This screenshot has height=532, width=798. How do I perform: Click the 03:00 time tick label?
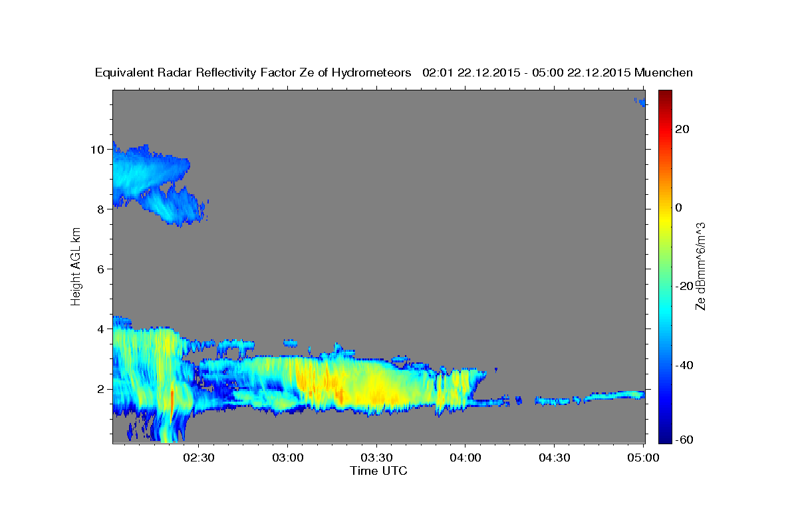click(x=288, y=458)
